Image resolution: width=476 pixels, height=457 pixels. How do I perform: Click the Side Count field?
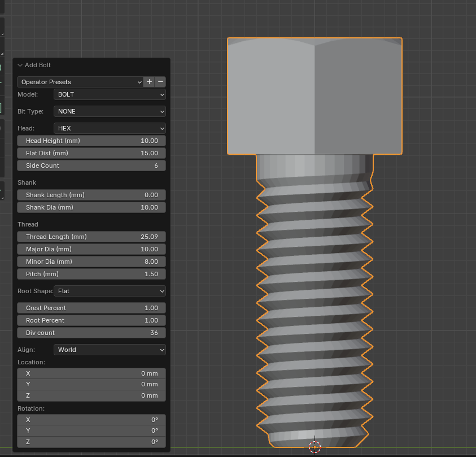(91, 166)
